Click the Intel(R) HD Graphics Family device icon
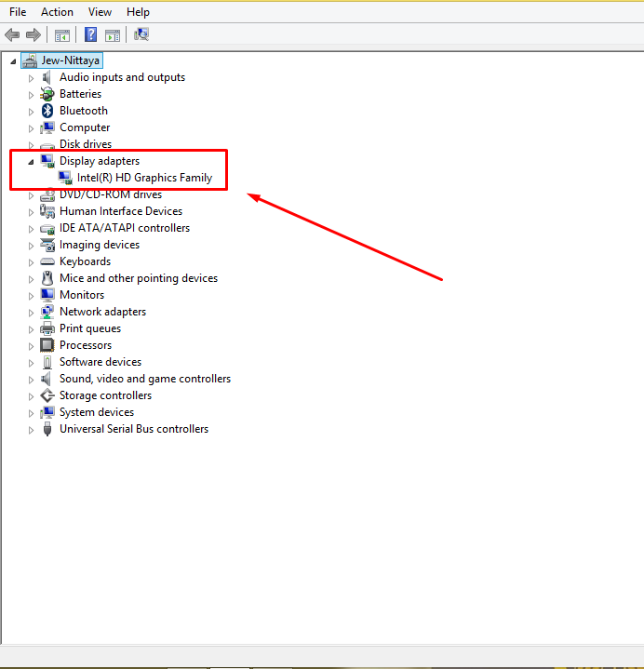This screenshot has height=669, width=644. coord(65,178)
